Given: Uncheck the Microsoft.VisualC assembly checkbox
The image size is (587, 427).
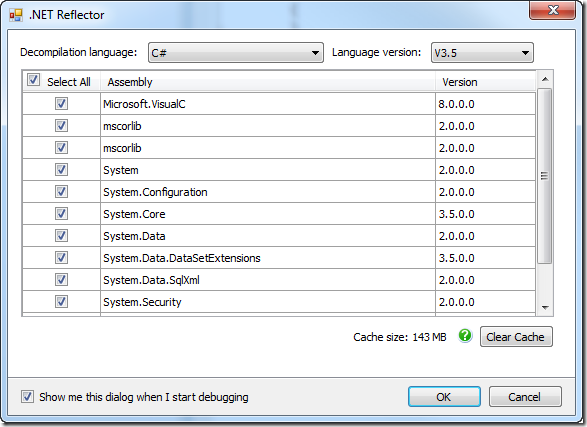Looking at the screenshot, I should point(61,103).
